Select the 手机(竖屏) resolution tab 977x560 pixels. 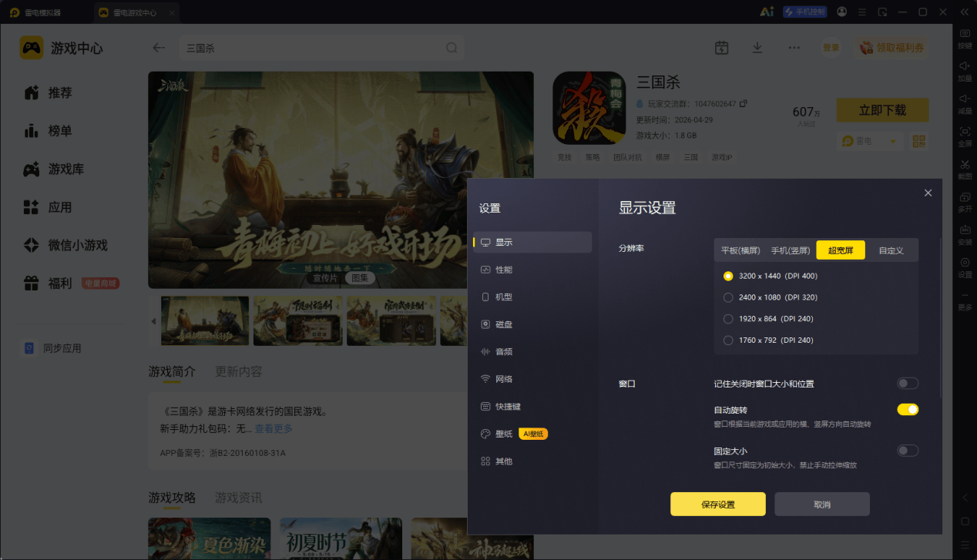click(791, 250)
